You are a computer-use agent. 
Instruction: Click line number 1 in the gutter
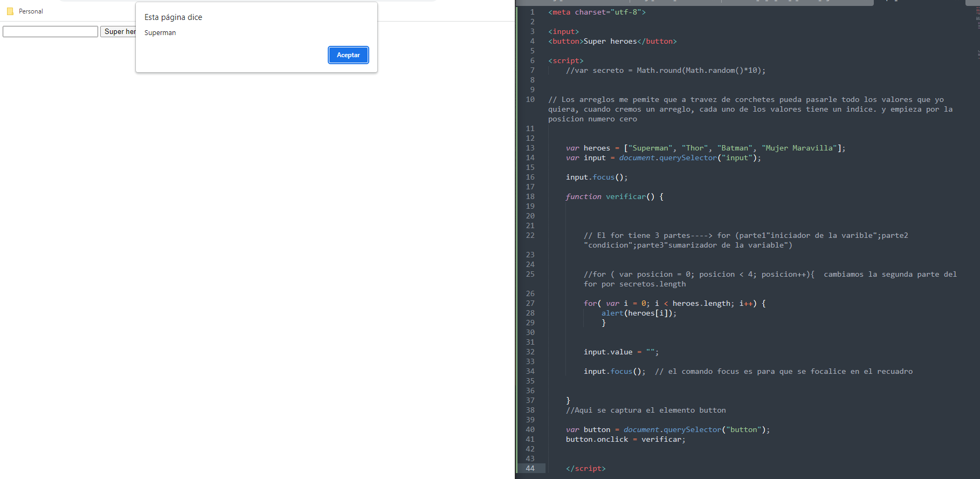533,12
